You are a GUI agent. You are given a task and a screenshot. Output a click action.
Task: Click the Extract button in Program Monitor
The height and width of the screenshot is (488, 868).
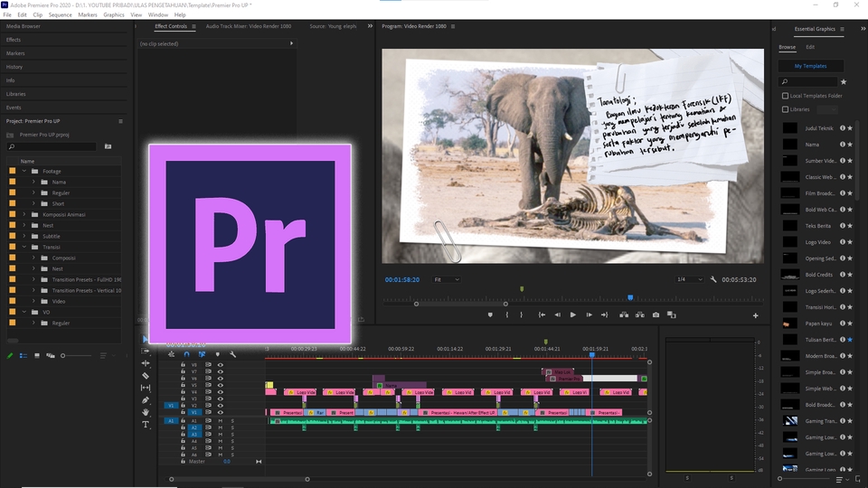pos(640,314)
